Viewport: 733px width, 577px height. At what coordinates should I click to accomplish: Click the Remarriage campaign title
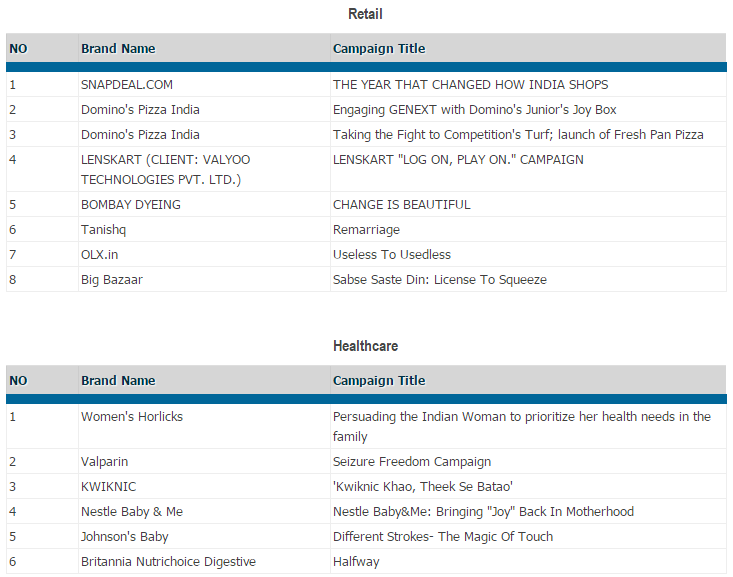[x=366, y=230]
